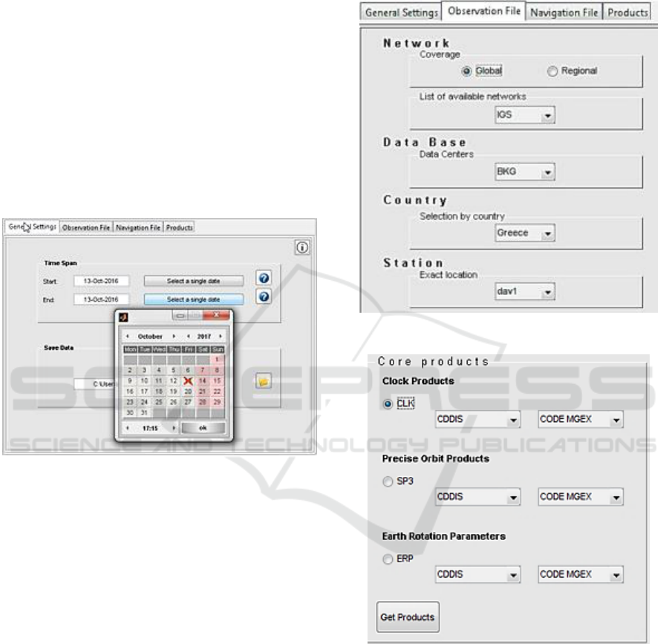Open the IGS networks dropdown
Image resolution: width=669 pixels, height=644 pixels.
[525, 116]
